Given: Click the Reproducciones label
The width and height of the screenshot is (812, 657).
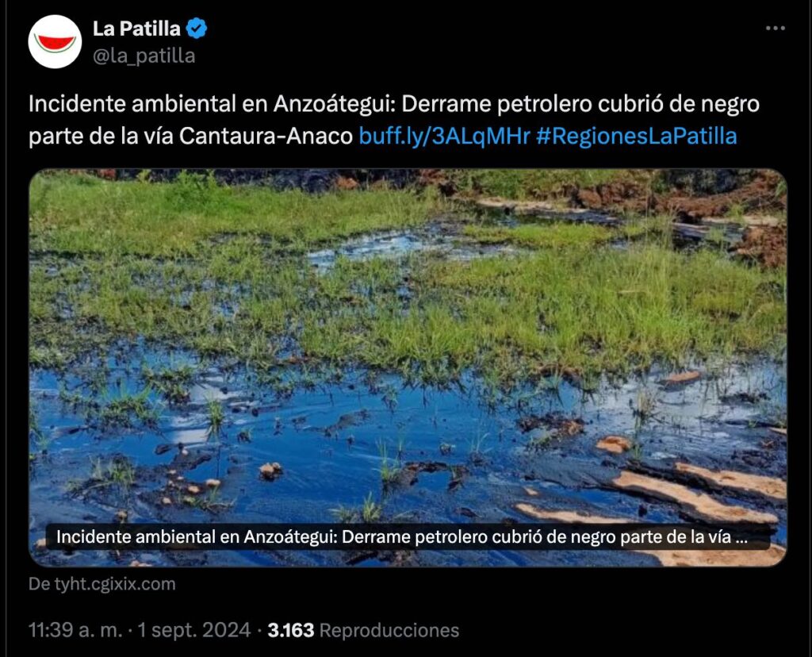Looking at the screenshot, I should pyautogui.click(x=389, y=631).
